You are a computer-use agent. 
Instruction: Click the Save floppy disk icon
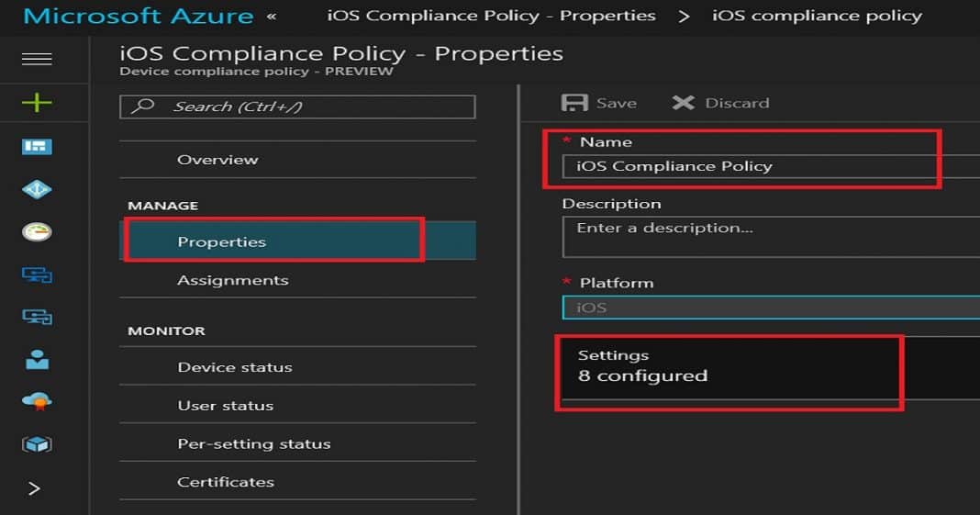(574, 103)
